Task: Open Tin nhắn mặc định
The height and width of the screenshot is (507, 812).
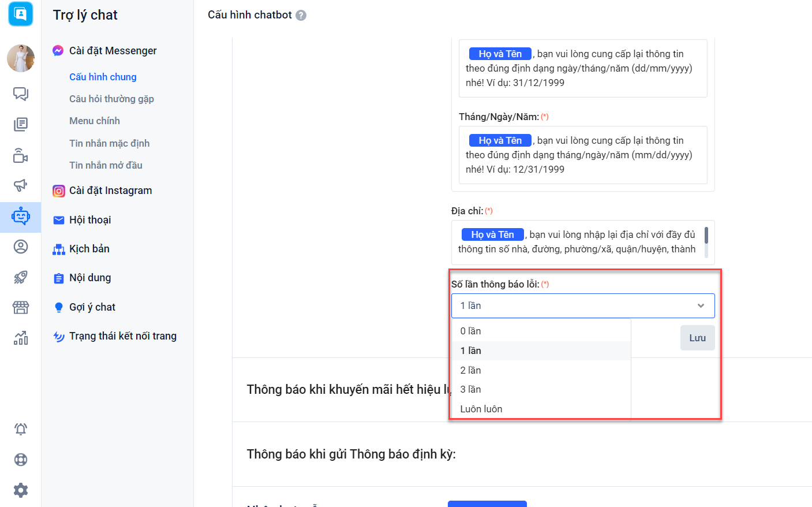Action: (x=110, y=143)
